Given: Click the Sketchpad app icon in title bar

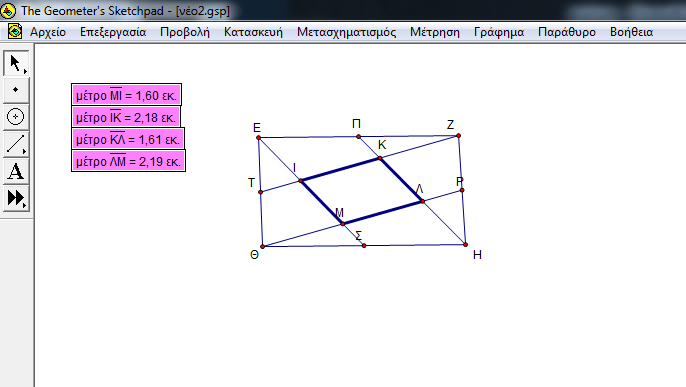Looking at the screenshot, I should tap(8, 10).
